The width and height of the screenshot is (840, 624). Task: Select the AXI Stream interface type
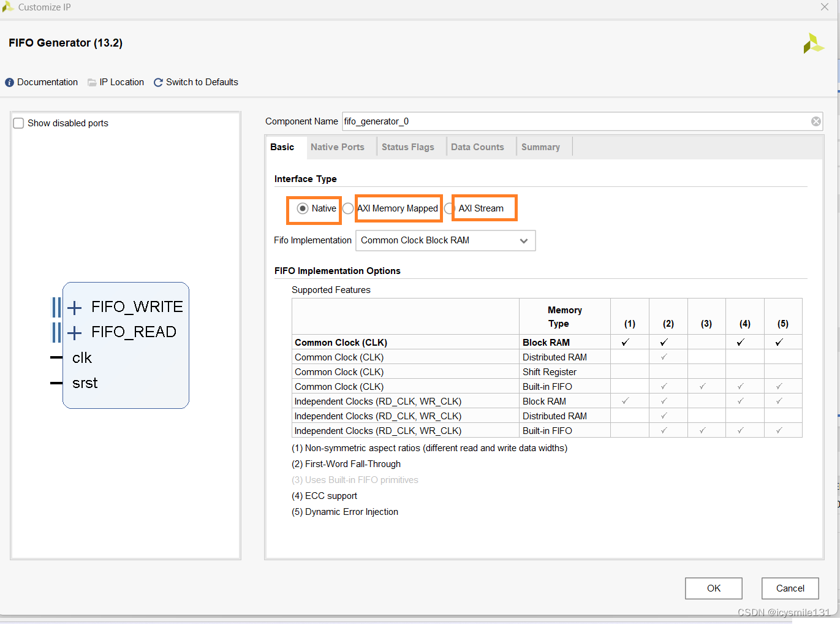[448, 208]
